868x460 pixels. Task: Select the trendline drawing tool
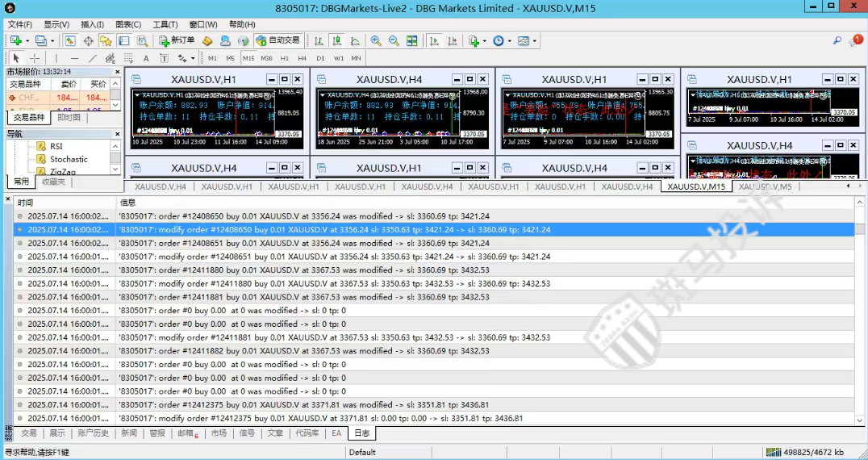tap(92, 58)
